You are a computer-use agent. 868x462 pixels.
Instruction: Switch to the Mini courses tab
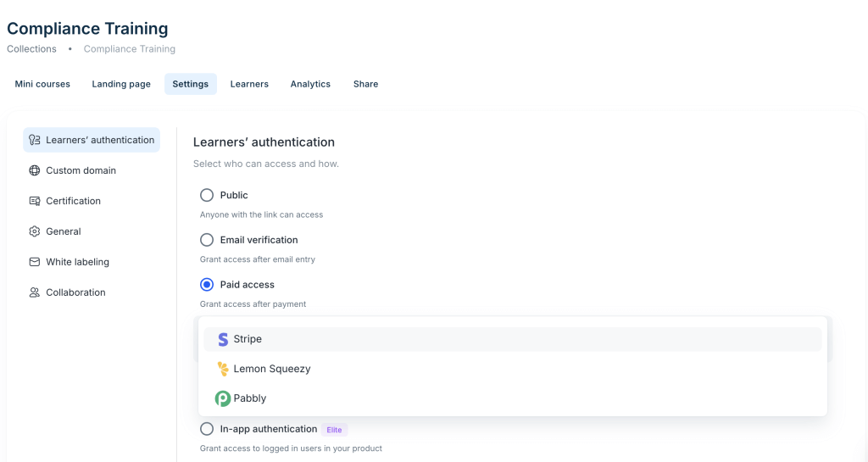click(42, 84)
